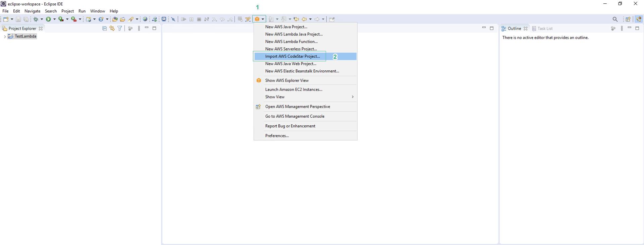This screenshot has width=644, height=245.
Task: Open the Navigate menu
Action: tap(32, 11)
